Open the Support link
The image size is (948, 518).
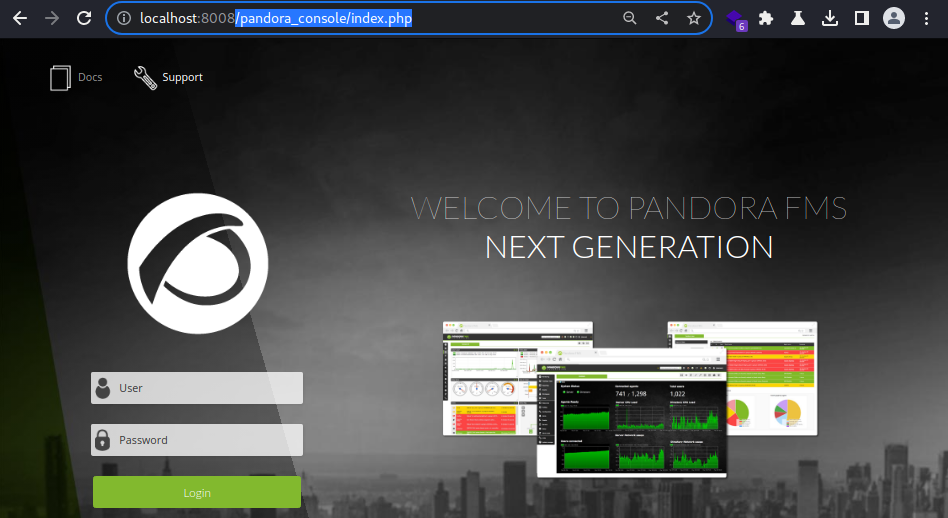click(x=183, y=77)
